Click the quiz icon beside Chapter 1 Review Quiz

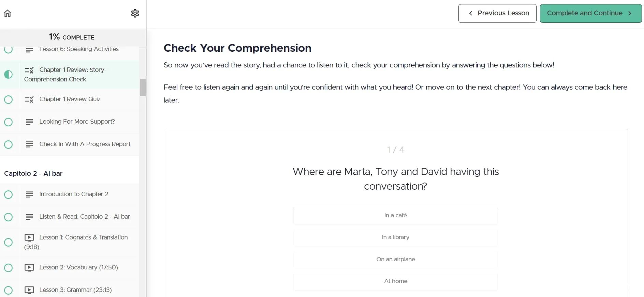29,99
